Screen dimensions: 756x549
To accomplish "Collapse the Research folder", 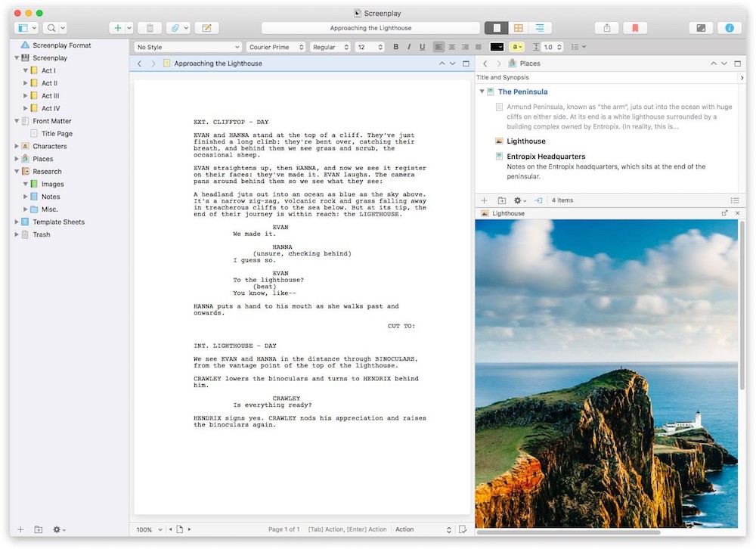I will click(x=17, y=171).
